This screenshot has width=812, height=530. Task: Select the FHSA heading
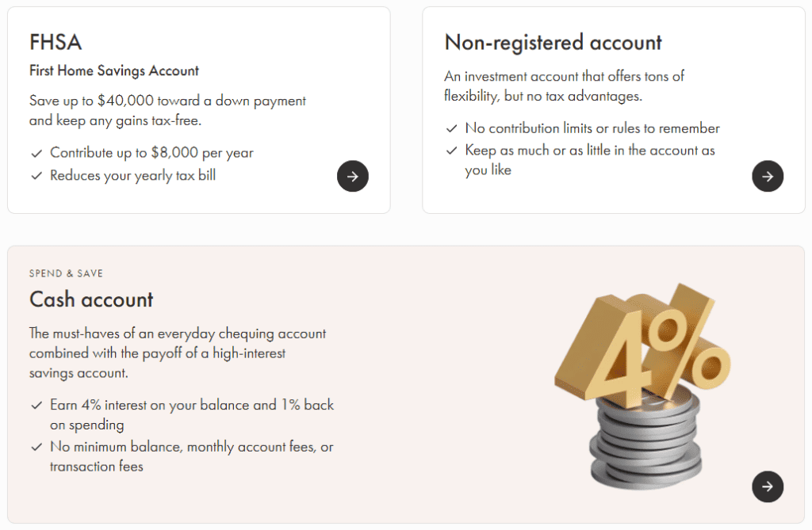pyautogui.click(x=56, y=42)
